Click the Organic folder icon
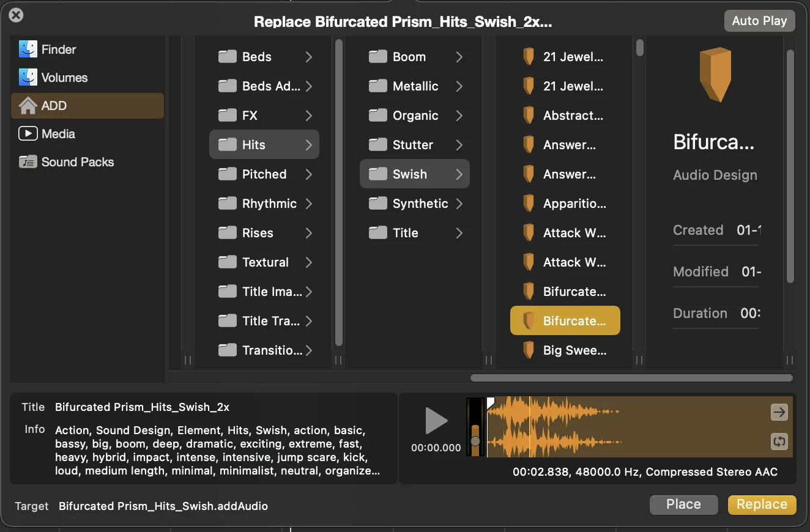 click(x=378, y=116)
